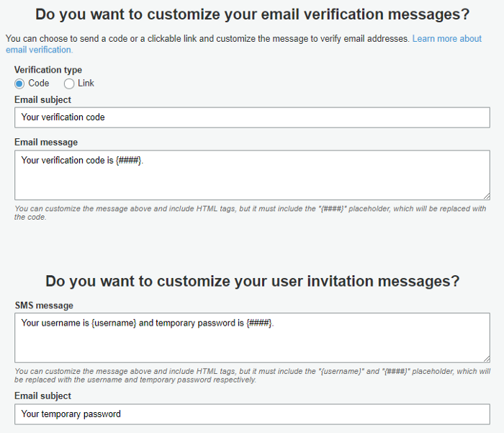Focus the SMS message text area
The height and width of the screenshot is (433, 504).
click(x=252, y=338)
